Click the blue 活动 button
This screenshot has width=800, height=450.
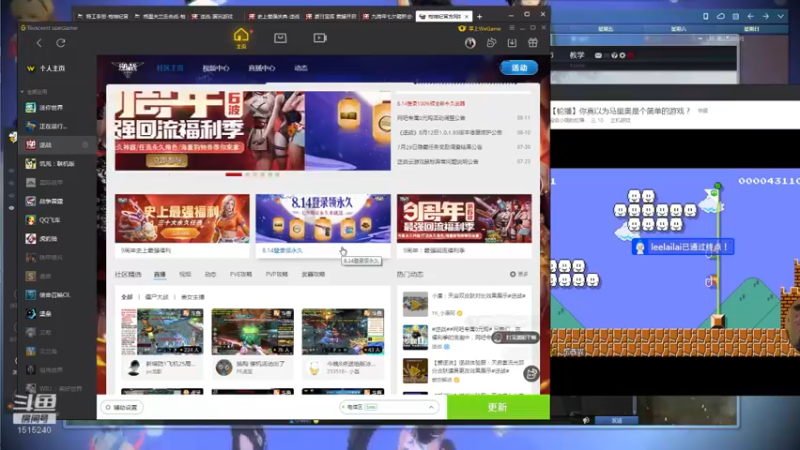click(519, 68)
